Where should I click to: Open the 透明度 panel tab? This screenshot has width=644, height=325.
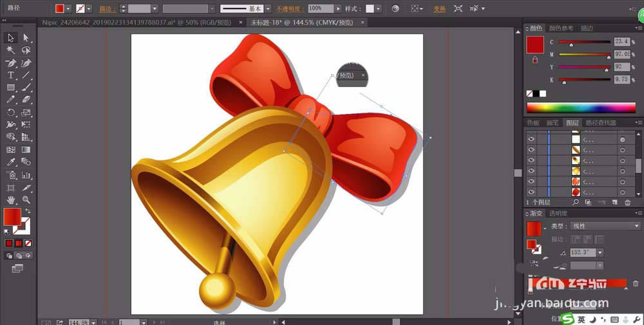558,214
